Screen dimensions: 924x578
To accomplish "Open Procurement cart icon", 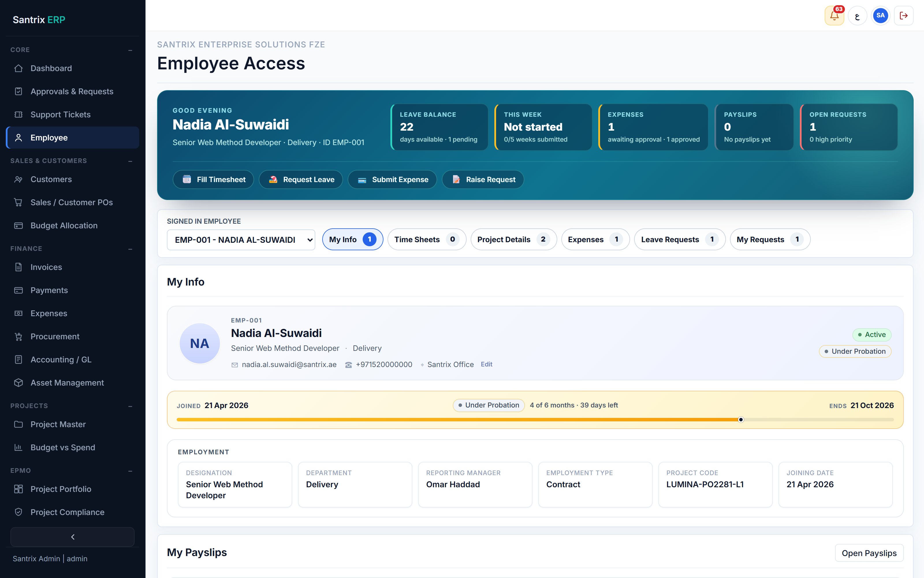I will pyautogui.click(x=18, y=336).
